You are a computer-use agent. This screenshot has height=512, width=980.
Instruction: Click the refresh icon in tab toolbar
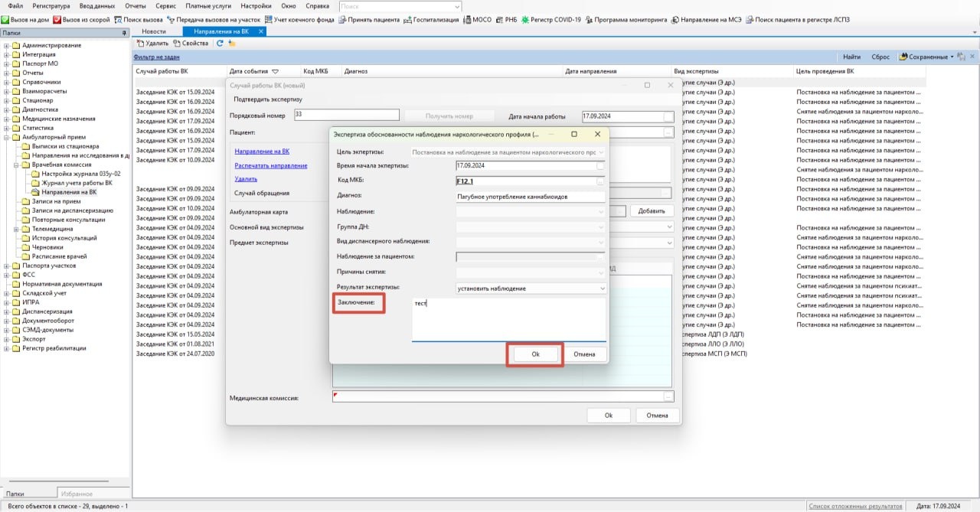(x=220, y=44)
